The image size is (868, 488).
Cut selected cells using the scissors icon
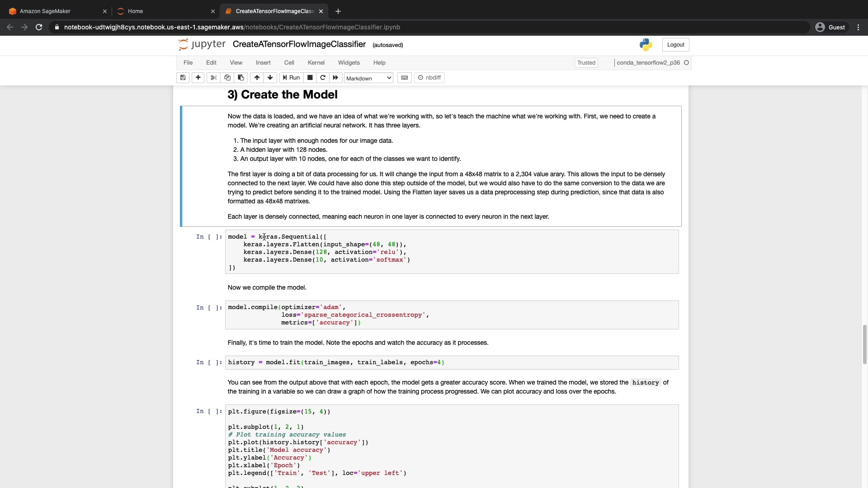214,78
